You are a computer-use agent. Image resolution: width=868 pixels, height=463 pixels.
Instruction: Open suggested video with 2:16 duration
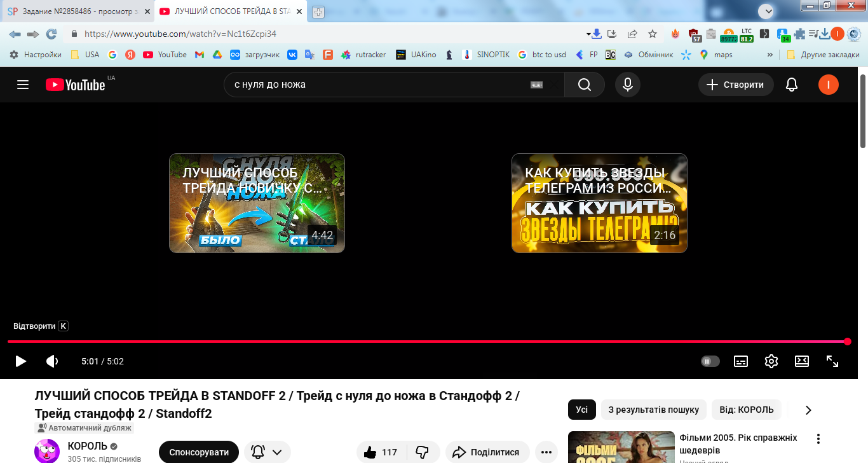[x=599, y=203]
